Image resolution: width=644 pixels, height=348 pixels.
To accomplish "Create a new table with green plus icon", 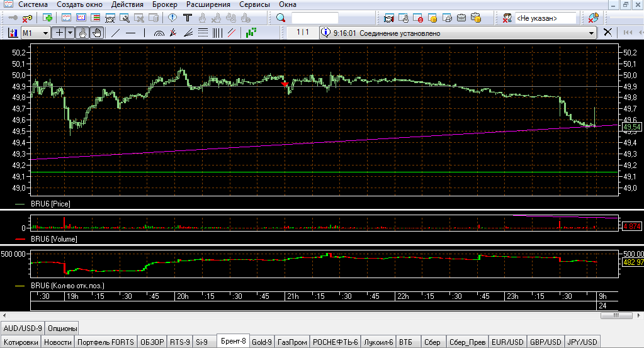I will (x=47, y=18).
